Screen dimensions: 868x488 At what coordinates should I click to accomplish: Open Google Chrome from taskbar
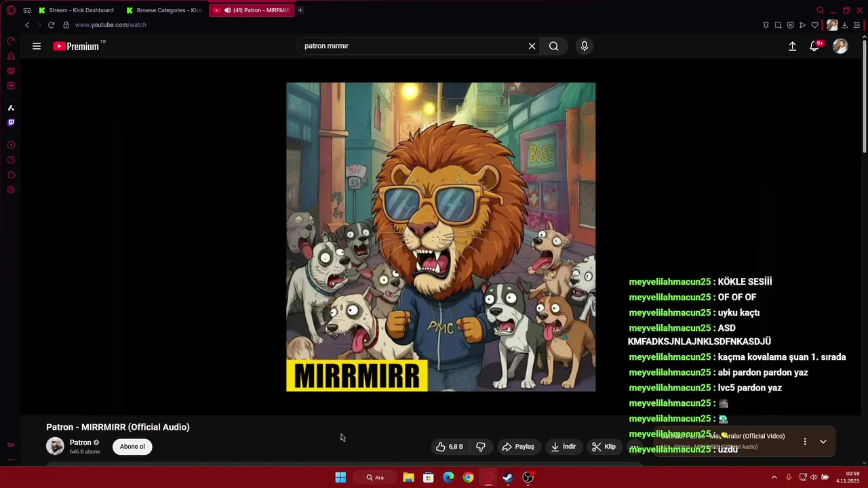(x=468, y=478)
